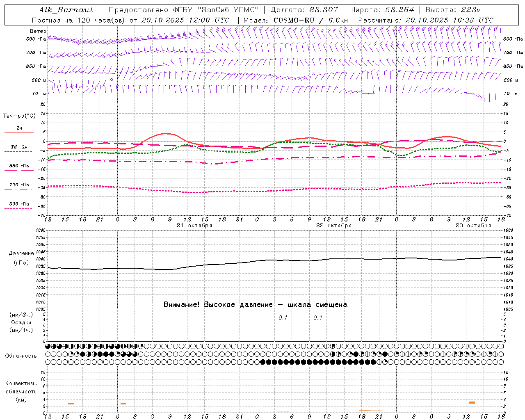
Task: Click the Облачность cloud cover label
Action: point(21,356)
